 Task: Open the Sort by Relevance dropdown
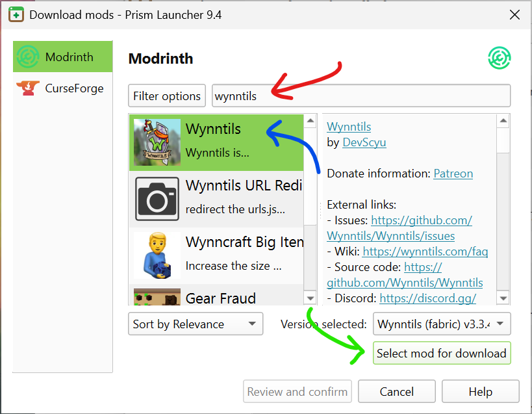tap(195, 324)
